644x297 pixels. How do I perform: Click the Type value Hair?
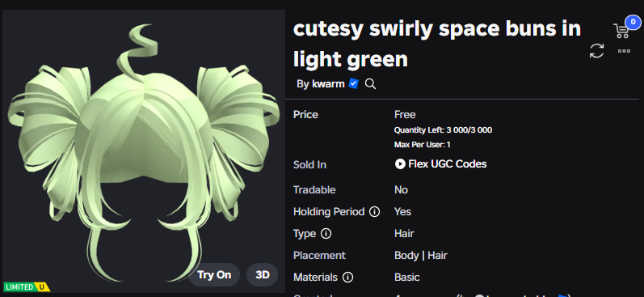(x=404, y=234)
